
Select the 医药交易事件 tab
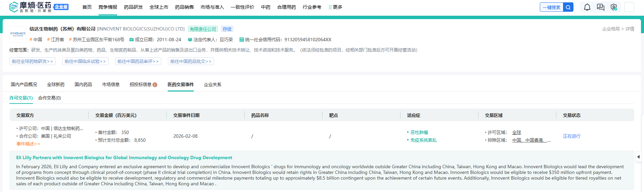pyautogui.click(x=181, y=84)
